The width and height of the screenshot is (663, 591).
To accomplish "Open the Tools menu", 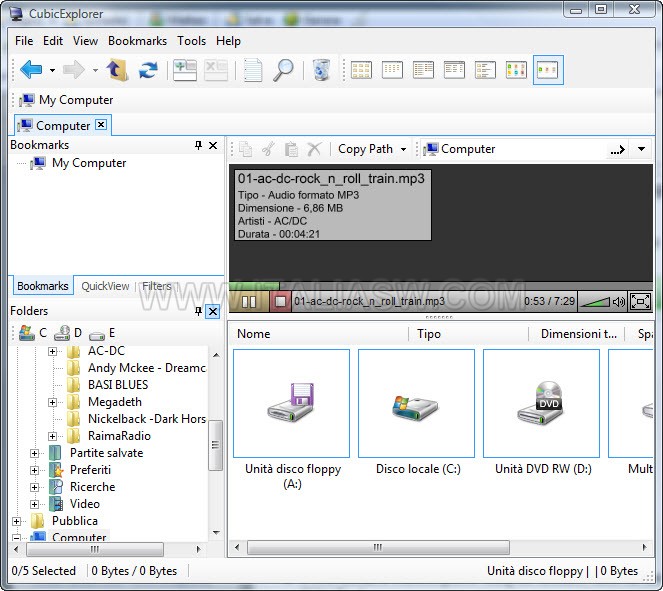I will [x=192, y=41].
